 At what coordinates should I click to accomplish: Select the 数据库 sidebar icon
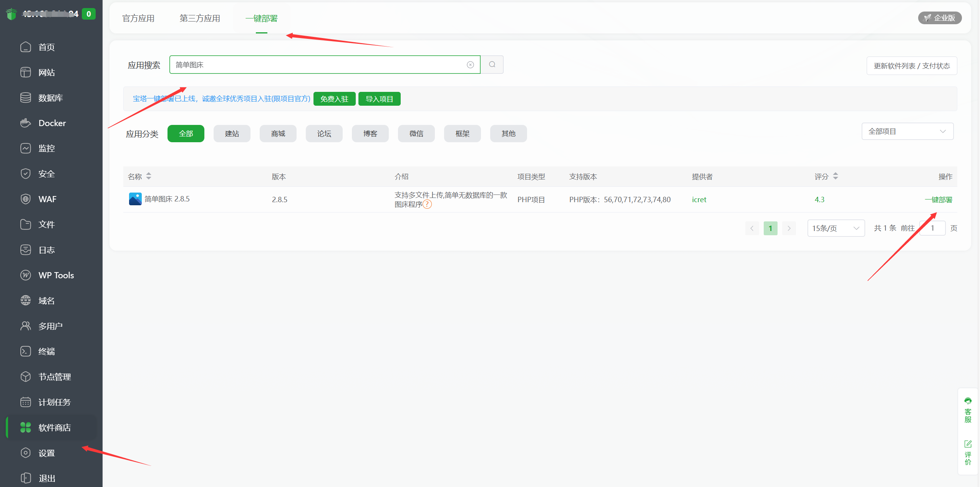point(25,98)
